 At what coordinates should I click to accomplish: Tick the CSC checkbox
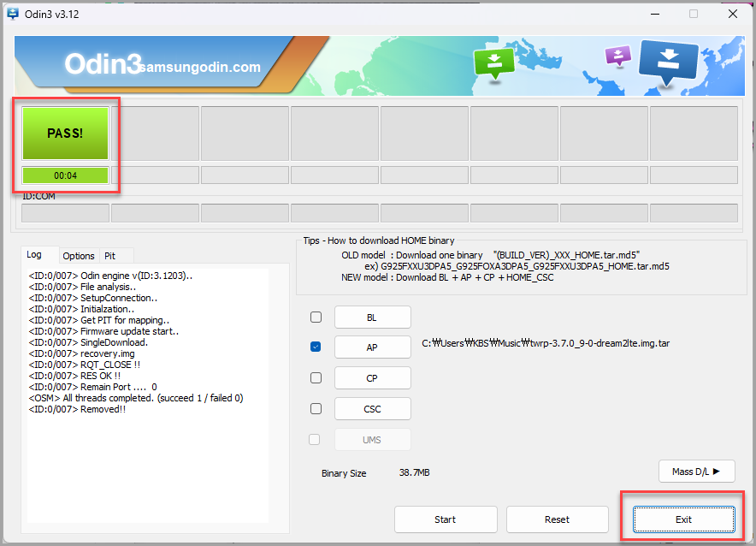click(x=316, y=408)
